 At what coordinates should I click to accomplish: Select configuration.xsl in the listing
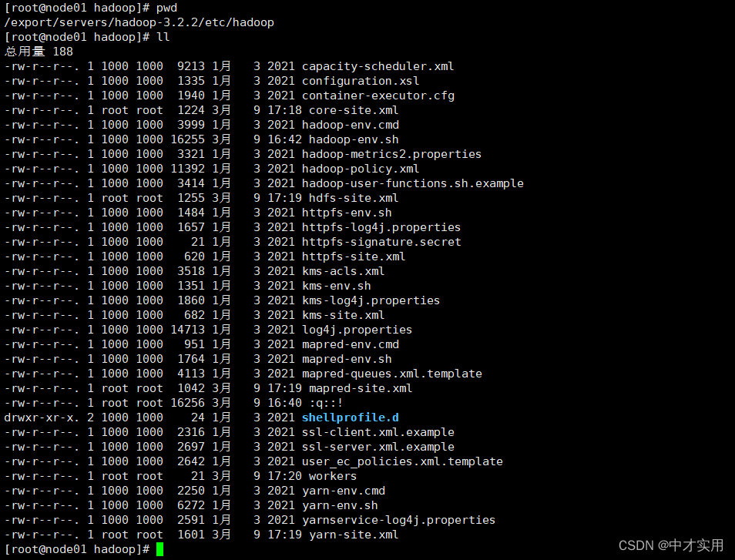point(361,81)
